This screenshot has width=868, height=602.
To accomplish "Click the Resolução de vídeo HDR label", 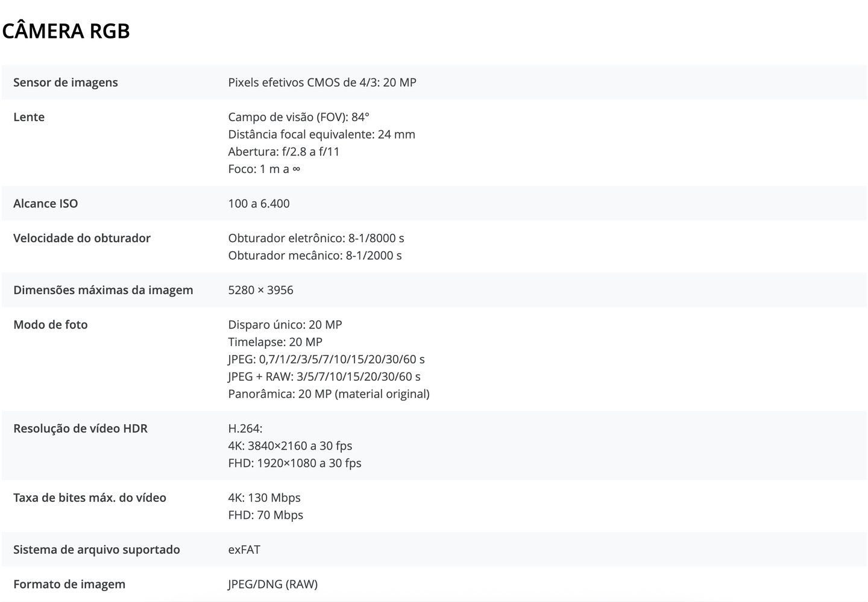I will coord(80,428).
